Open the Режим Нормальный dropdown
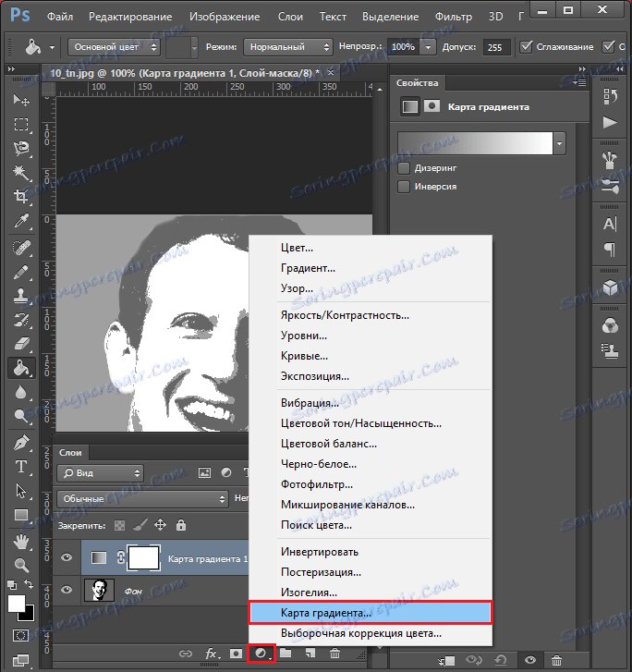This screenshot has height=672, width=632. 288,47
